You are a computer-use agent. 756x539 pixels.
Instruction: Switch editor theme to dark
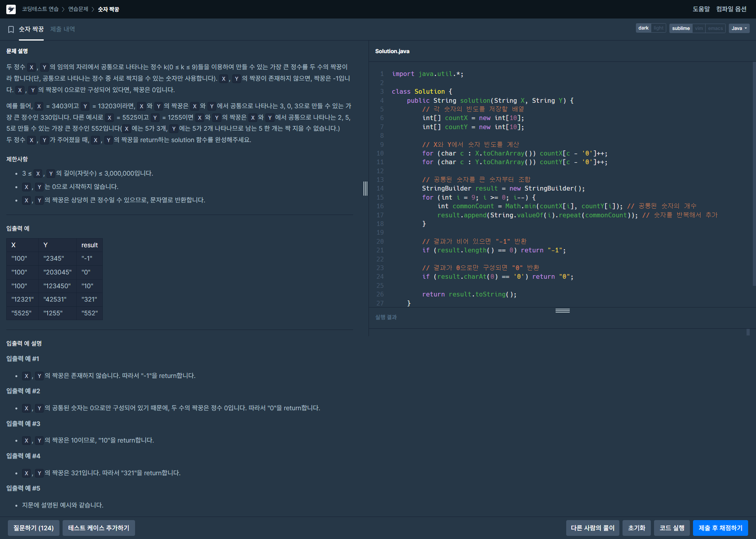[643, 28]
